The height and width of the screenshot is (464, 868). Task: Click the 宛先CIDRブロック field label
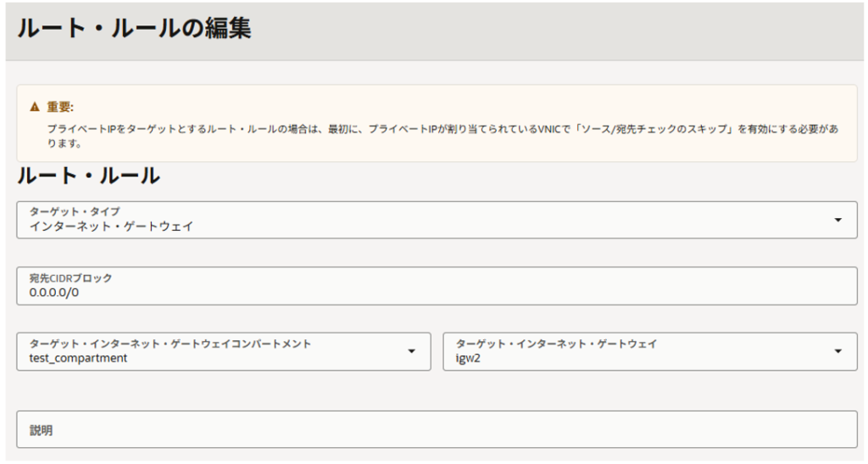tap(70, 278)
